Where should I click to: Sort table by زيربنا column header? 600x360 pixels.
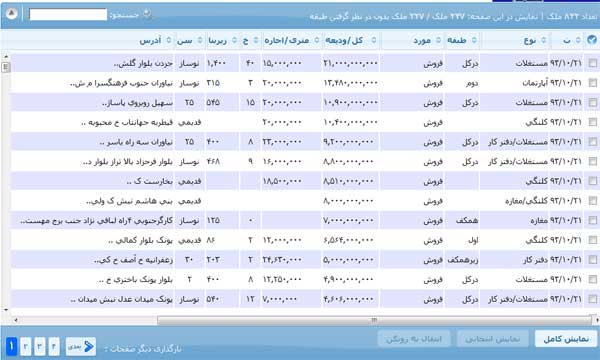pos(217,40)
